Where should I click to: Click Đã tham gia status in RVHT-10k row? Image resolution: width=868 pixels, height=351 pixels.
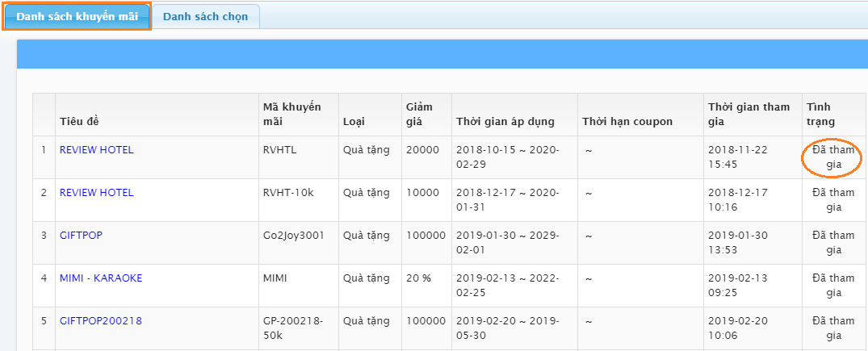pyautogui.click(x=833, y=200)
